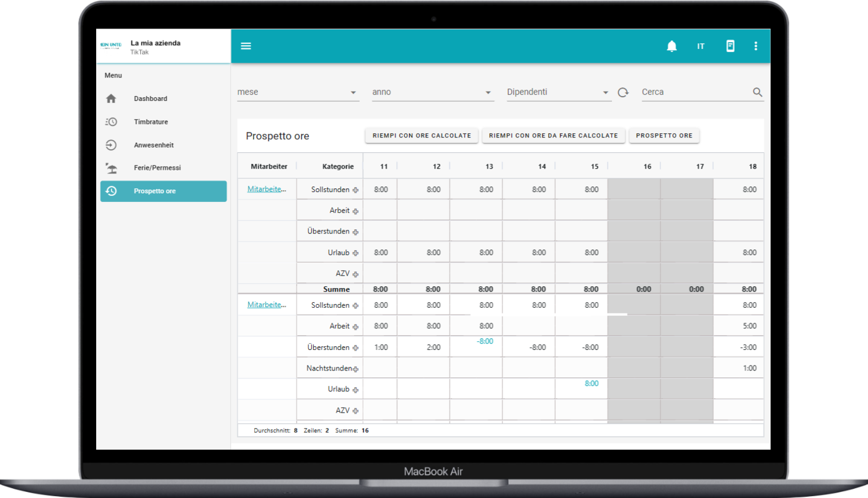Click into the Cerca search field
868x498 pixels.
pos(694,92)
